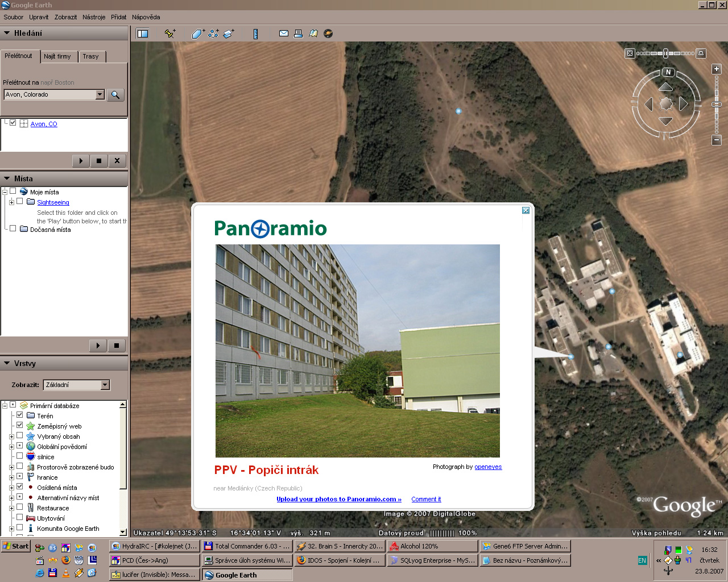Click the Print icon in toolbar

[298, 34]
